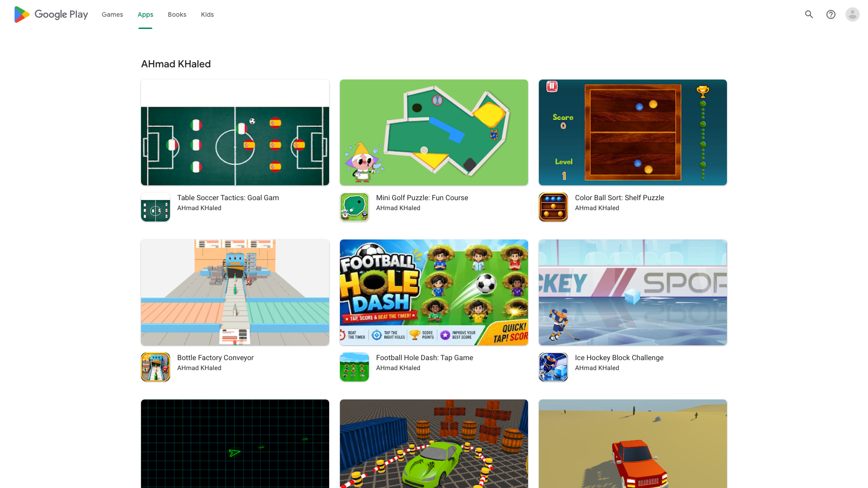The height and width of the screenshot is (488, 868).
Task: Click developer name under Ice Hockey Block Challenge
Action: click(597, 368)
